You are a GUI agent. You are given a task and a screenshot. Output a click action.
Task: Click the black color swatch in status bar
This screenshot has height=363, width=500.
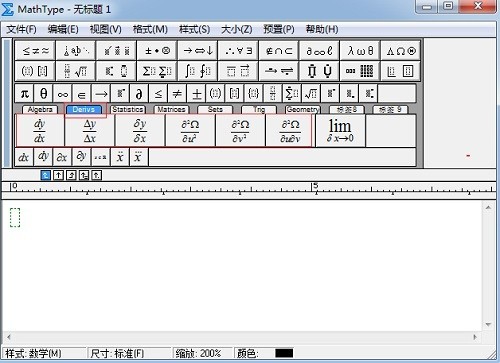click(284, 353)
